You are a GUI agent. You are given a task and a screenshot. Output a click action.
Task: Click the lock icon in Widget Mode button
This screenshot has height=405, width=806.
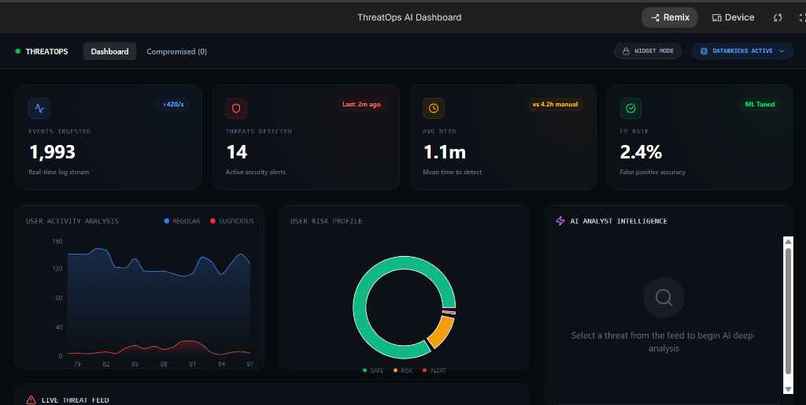tap(626, 51)
